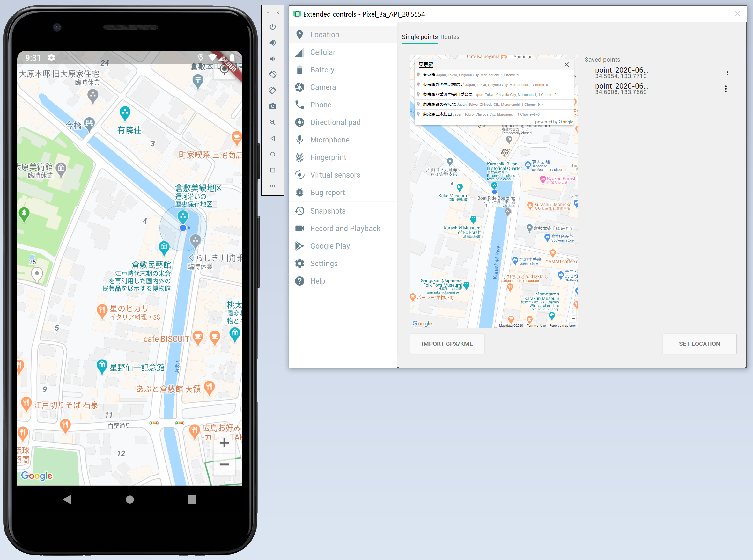
Task: Click the IMPORT GPX/KML button
Action: (447, 344)
